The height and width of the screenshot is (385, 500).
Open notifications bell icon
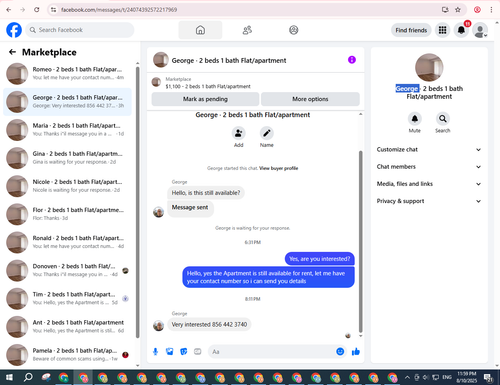click(x=461, y=30)
